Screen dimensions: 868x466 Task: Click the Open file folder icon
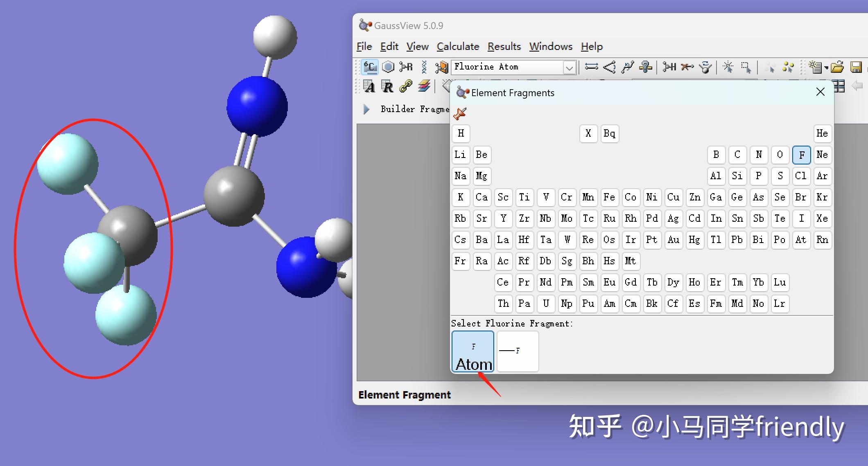[838, 67]
